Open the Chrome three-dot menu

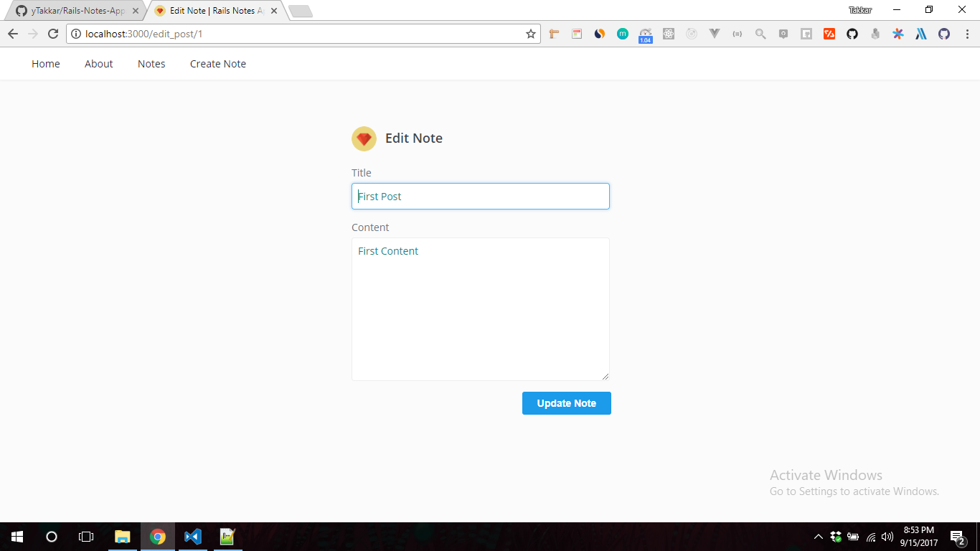click(966, 34)
